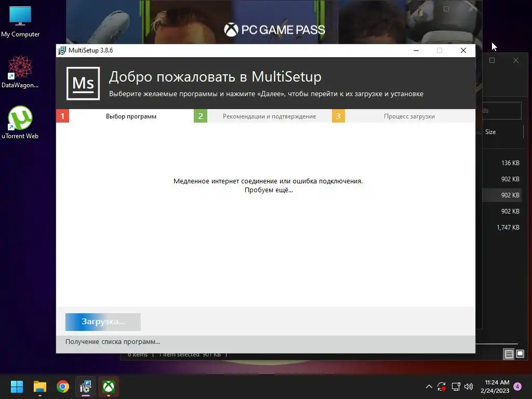
Task: Launch the uTorrent Web desktop shortcut
Action: point(20,123)
